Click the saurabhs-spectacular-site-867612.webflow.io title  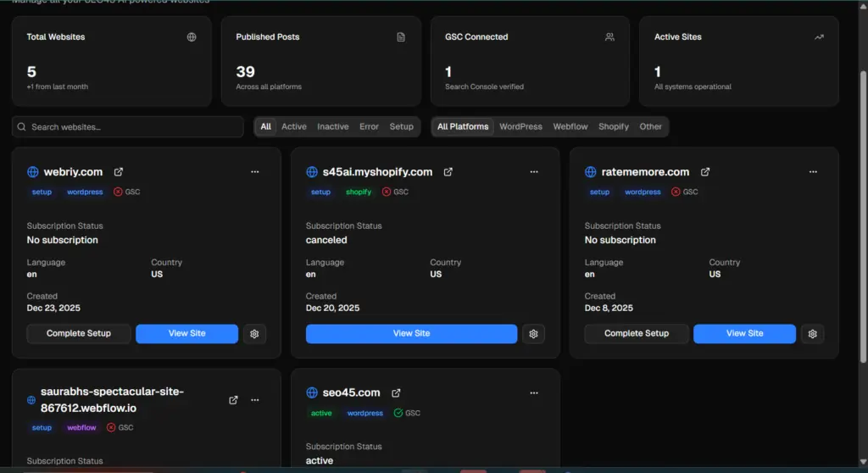point(113,400)
